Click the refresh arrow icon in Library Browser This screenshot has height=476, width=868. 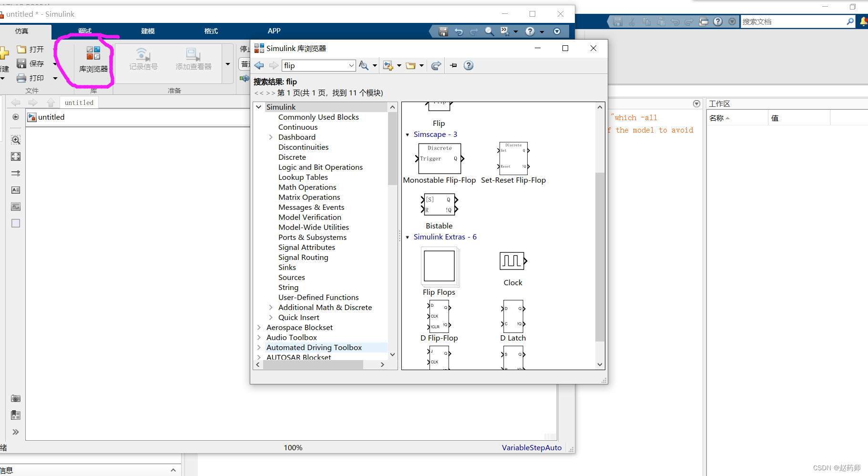click(436, 65)
